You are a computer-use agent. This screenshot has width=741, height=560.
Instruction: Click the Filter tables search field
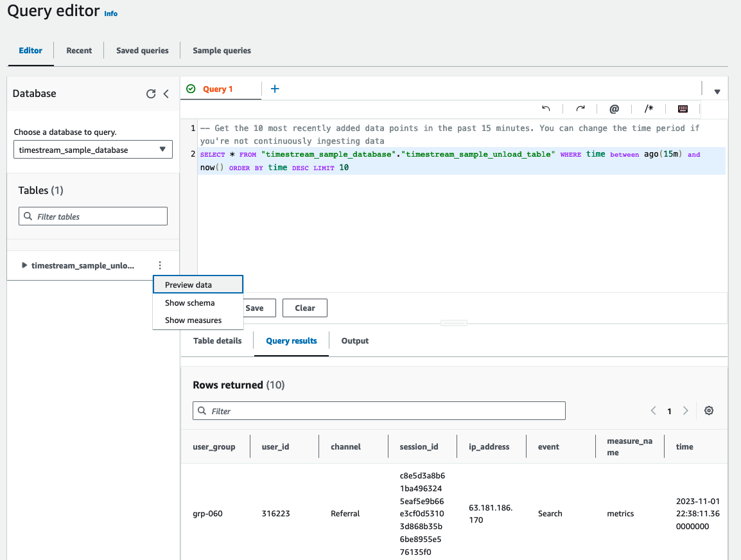coord(93,216)
